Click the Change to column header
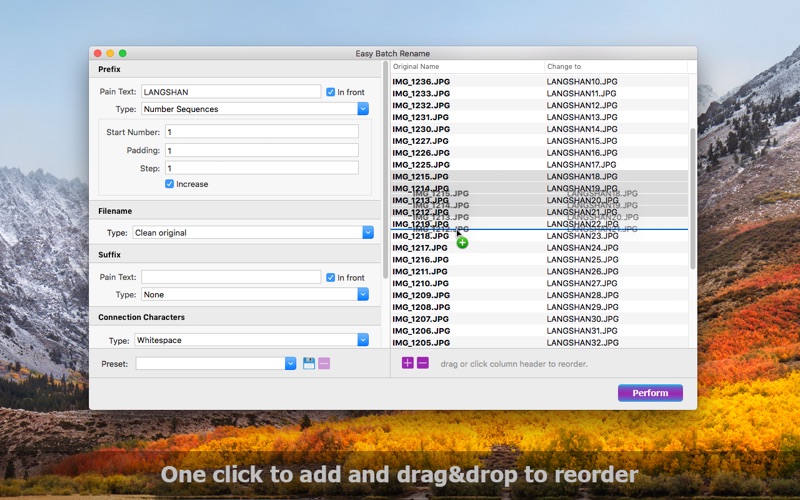Screen dimensions: 800x500 pyautogui.click(x=616, y=66)
